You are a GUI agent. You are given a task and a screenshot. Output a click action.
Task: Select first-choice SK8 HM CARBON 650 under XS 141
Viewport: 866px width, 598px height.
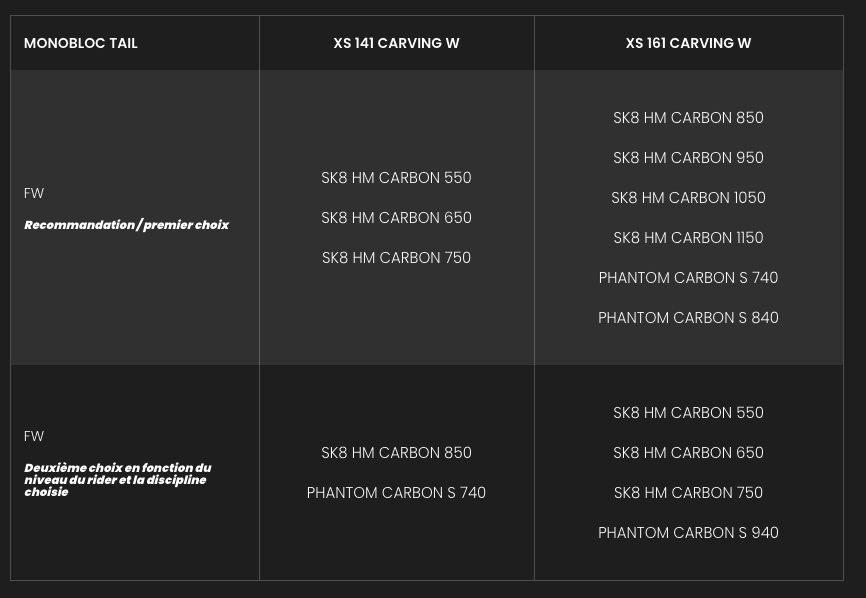[x=397, y=218]
